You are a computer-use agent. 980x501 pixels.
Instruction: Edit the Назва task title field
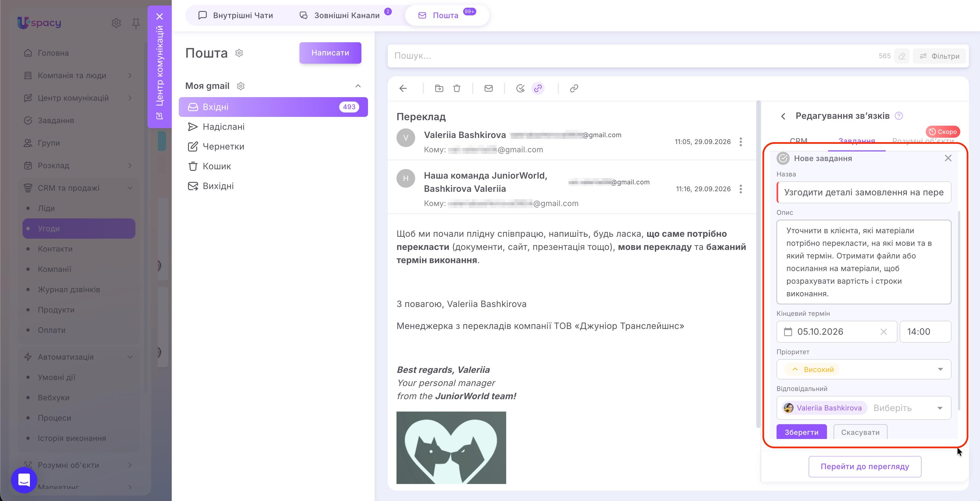[x=864, y=192]
